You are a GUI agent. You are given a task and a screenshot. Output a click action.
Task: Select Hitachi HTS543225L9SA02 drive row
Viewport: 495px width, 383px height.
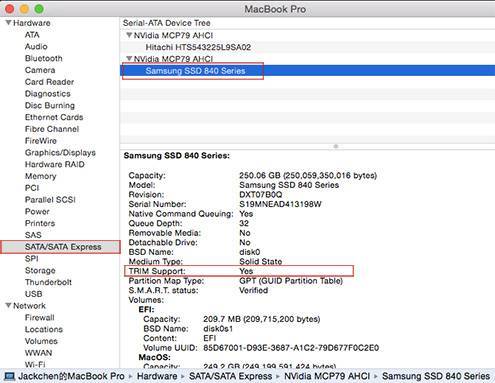click(x=307, y=47)
